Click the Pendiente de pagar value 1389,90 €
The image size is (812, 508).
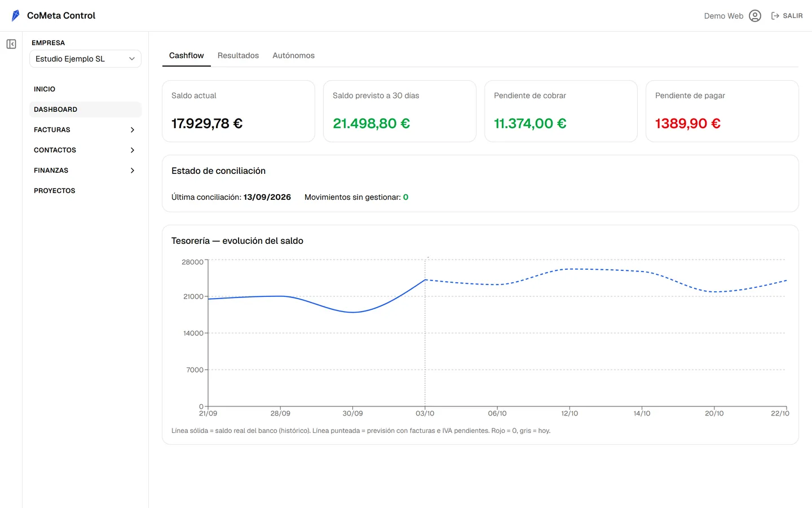pos(688,123)
